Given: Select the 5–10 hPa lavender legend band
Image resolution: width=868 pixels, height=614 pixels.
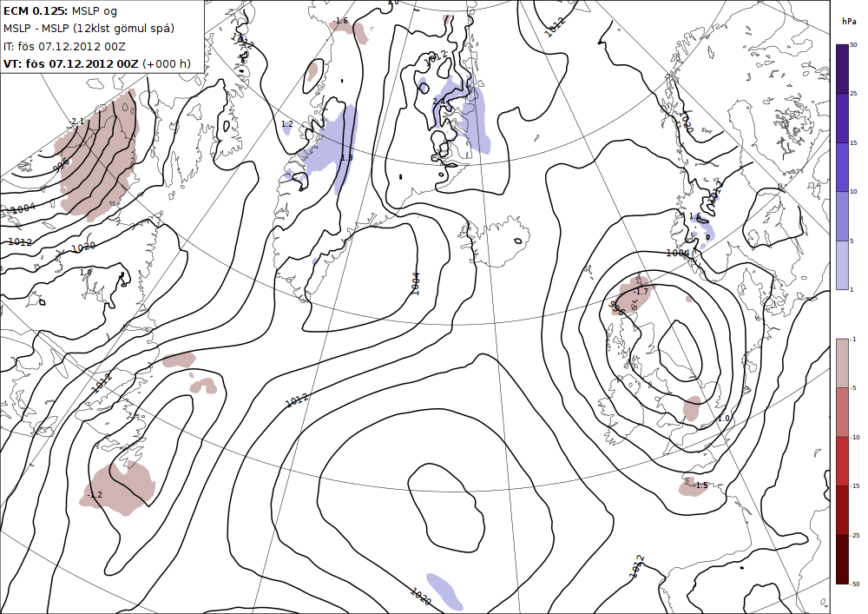Looking at the screenshot, I should (x=842, y=216).
